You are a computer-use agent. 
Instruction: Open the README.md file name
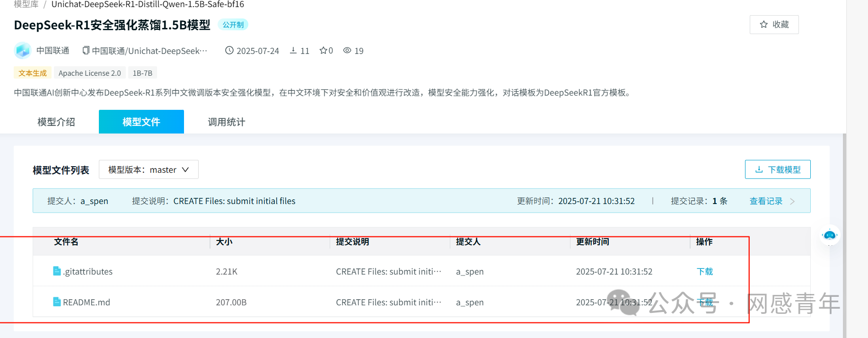(x=87, y=302)
